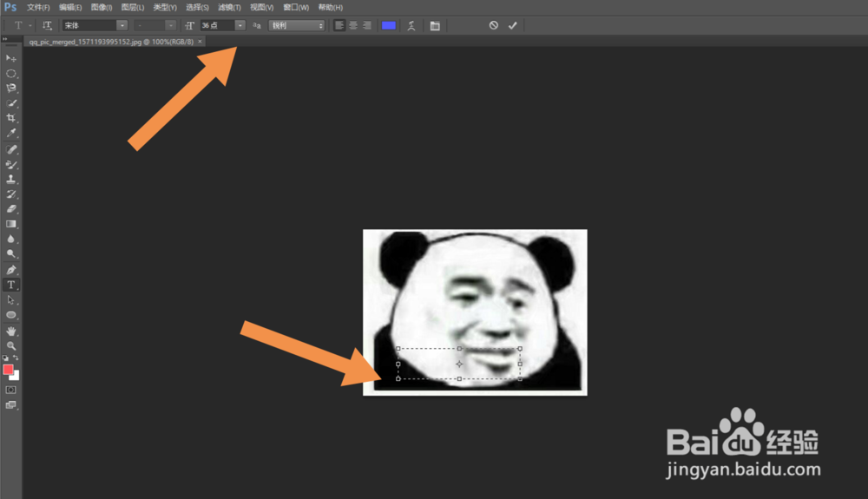
Task: Select the Eraser tool
Action: [x=10, y=209]
